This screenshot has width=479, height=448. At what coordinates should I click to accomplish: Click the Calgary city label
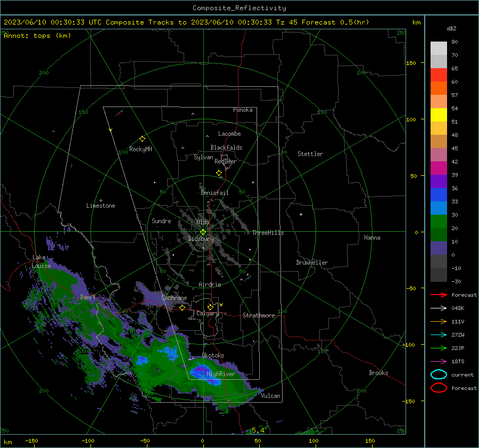[208, 313]
